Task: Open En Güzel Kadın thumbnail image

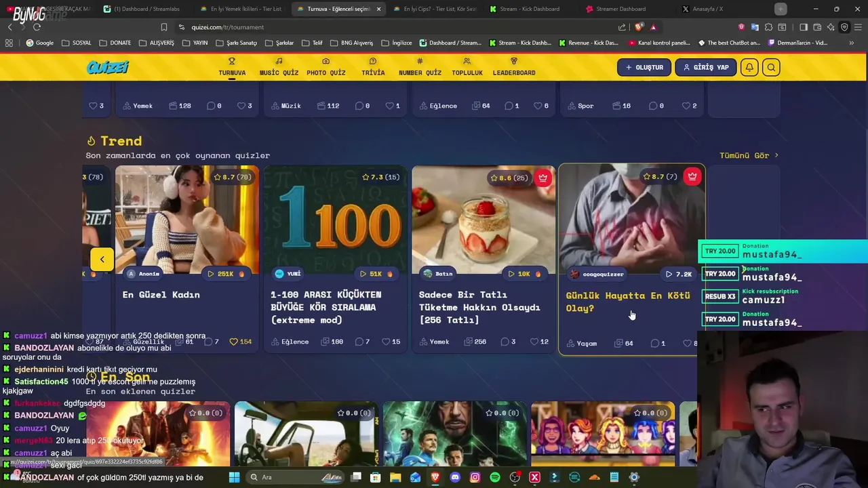Action: click(187, 218)
